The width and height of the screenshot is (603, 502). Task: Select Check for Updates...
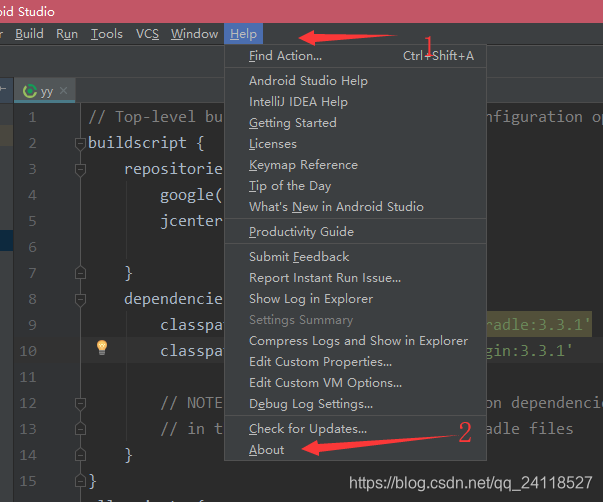pos(355,429)
